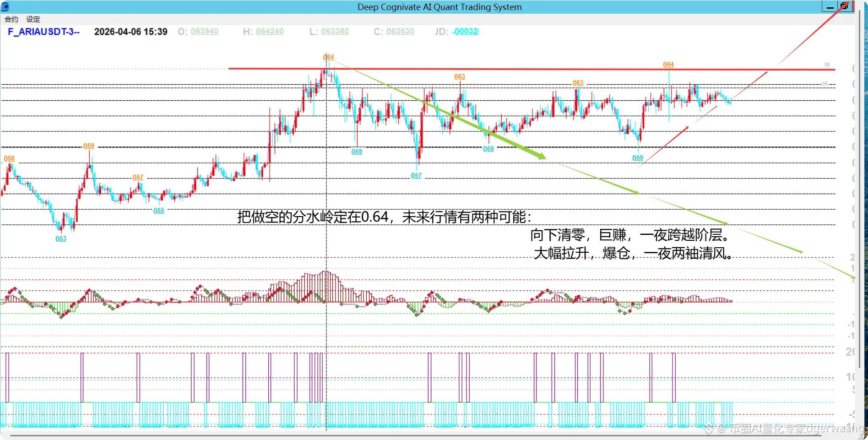Select the high price value 064240
The image size is (868, 440).
pyautogui.click(x=270, y=31)
